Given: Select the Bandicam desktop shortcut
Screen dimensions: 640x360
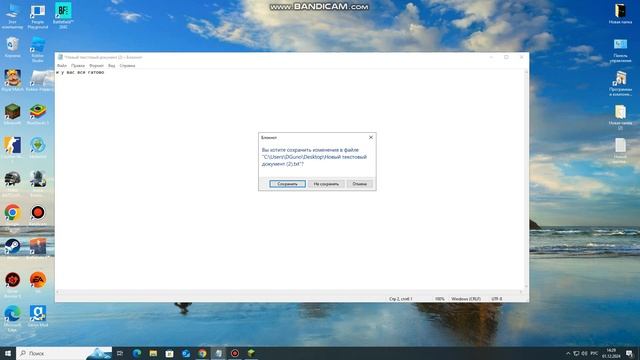Looking at the screenshot, I should coord(38,215).
